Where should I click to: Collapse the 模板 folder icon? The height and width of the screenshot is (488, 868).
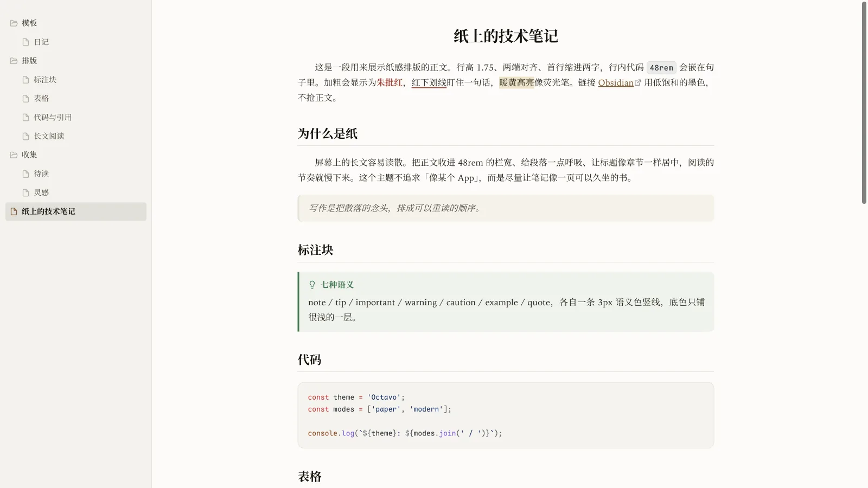point(14,23)
